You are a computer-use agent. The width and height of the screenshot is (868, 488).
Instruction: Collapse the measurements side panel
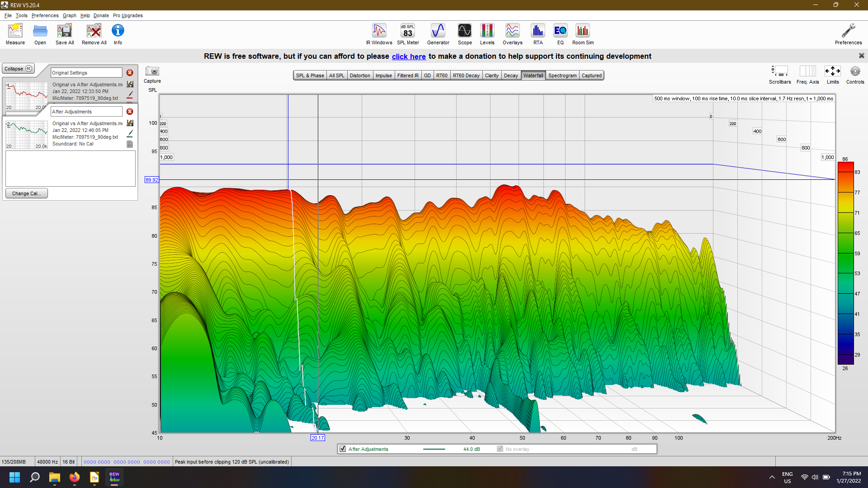pos(18,69)
